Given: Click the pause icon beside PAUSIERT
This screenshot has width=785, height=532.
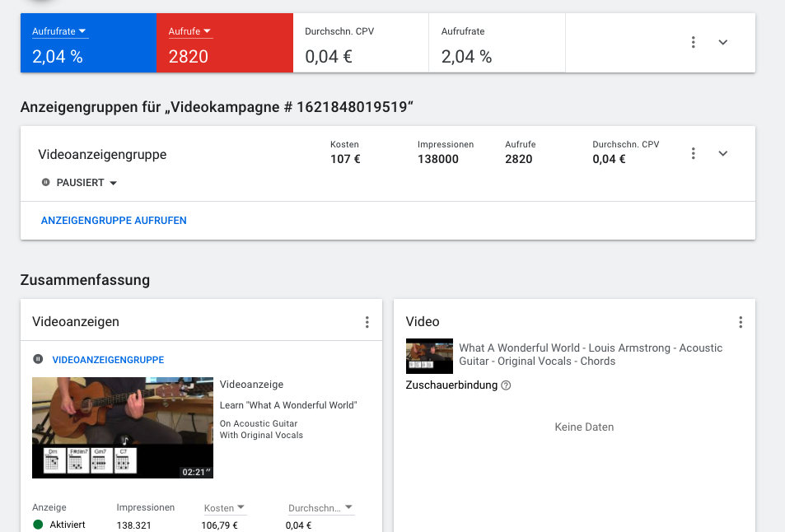Looking at the screenshot, I should click(46, 183).
